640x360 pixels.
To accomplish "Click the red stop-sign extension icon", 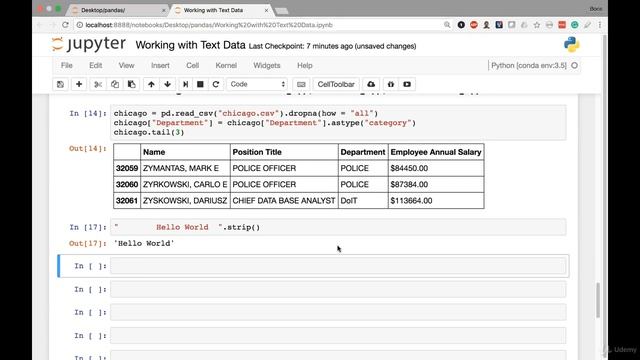I will pyautogui.click(x=473, y=25).
